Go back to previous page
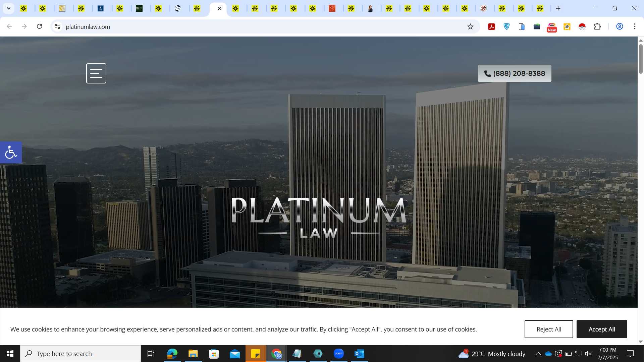The width and height of the screenshot is (644, 362). click(x=9, y=26)
